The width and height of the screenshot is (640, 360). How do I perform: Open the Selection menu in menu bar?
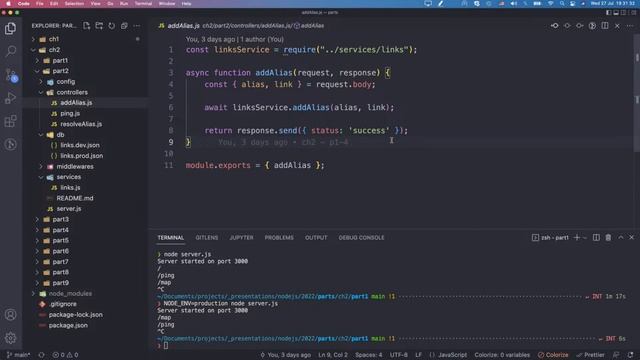point(74,3)
